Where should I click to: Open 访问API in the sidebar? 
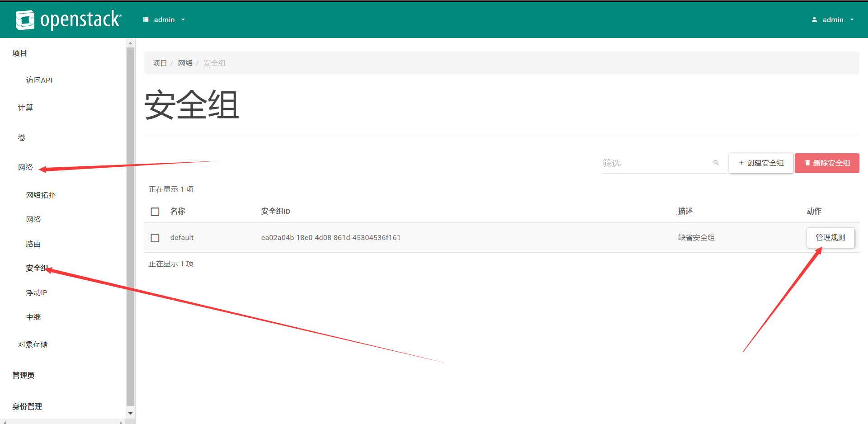click(39, 80)
